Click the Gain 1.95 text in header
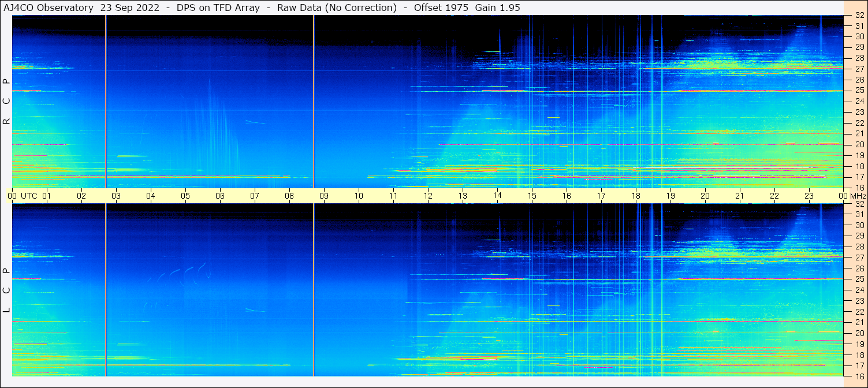Screen dimensions: 868x388 pos(497,8)
